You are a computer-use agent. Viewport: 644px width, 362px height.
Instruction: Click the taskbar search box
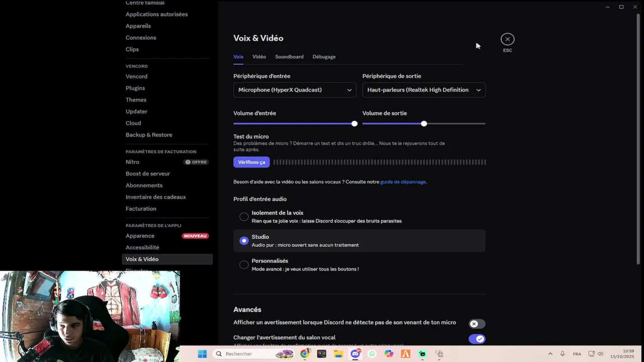[x=254, y=354]
